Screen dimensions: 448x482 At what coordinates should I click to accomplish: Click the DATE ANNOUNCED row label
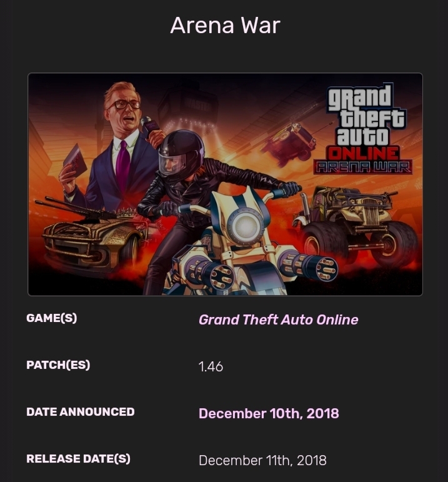click(x=81, y=412)
